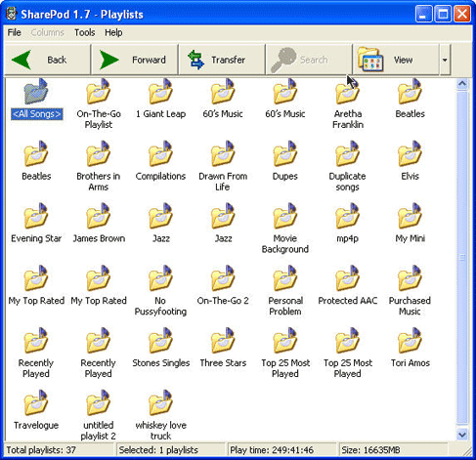The width and height of the screenshot is (476, 460).
Task: Select the Personal Problem playlist icon
Action: [285, 277]
